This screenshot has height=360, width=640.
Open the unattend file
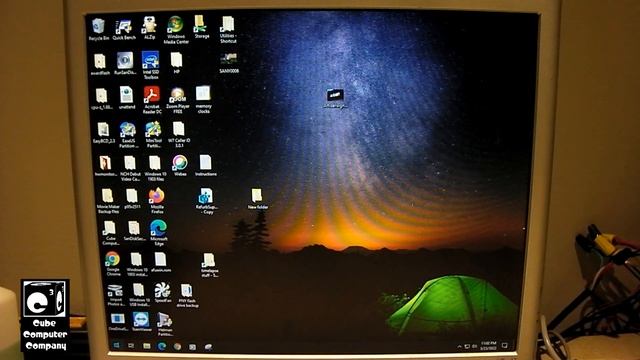pyautogui.click(x=127, y=98)
